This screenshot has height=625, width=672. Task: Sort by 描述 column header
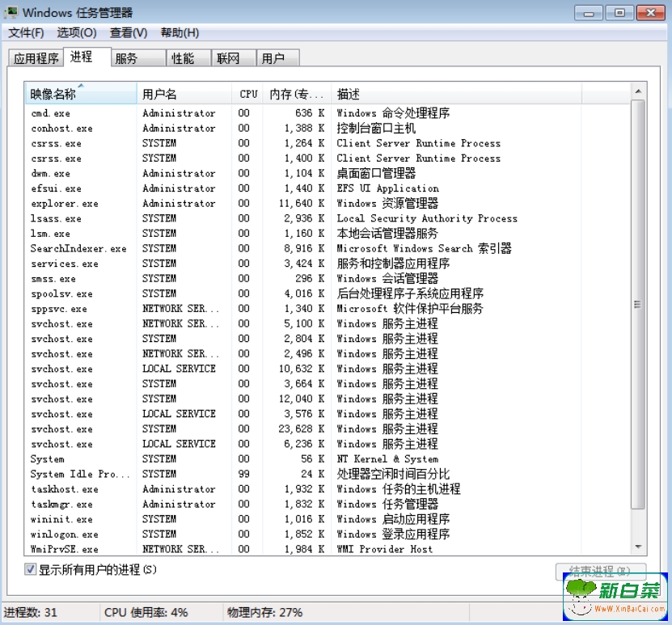click(456, 93)
